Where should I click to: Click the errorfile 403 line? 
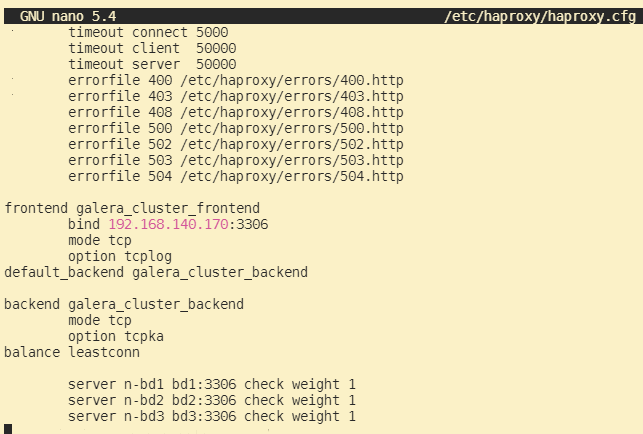tap(235, 96)
